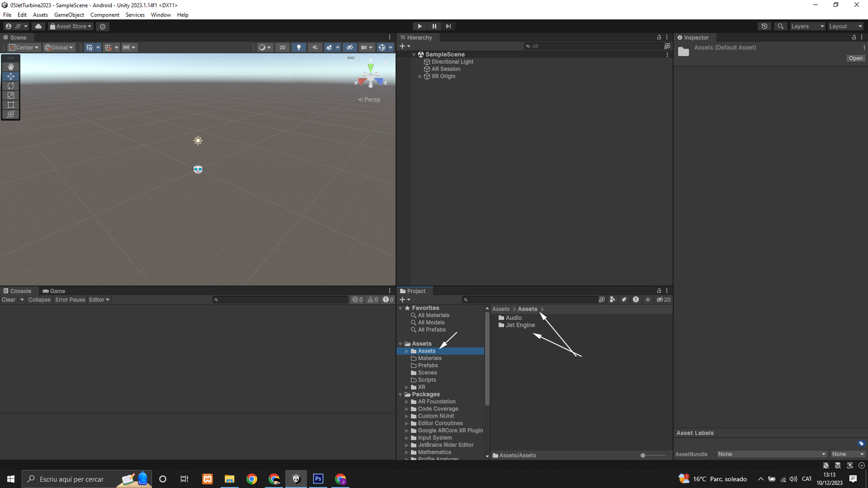Toggle Error Pause in Console
The image size is (868, 488).
(x=70, y=300)
